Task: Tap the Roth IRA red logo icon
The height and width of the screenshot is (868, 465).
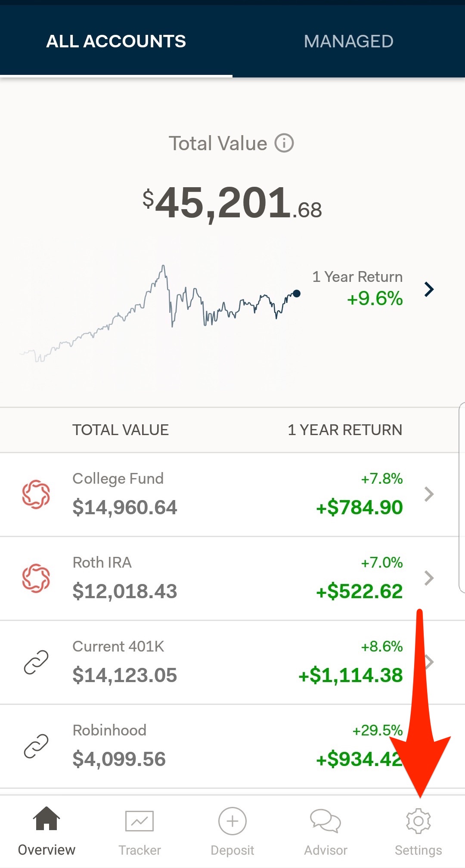Action: [36, 578]
